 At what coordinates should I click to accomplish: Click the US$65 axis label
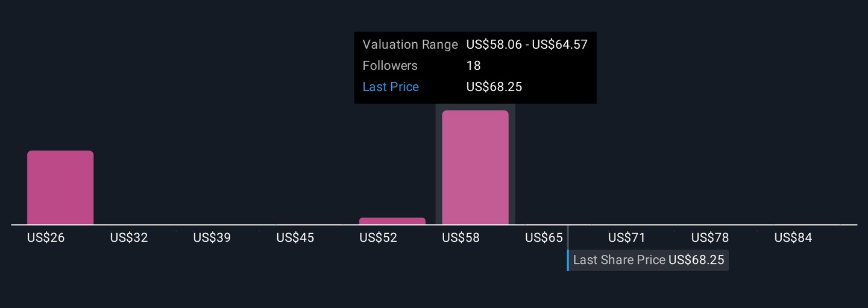544,238
